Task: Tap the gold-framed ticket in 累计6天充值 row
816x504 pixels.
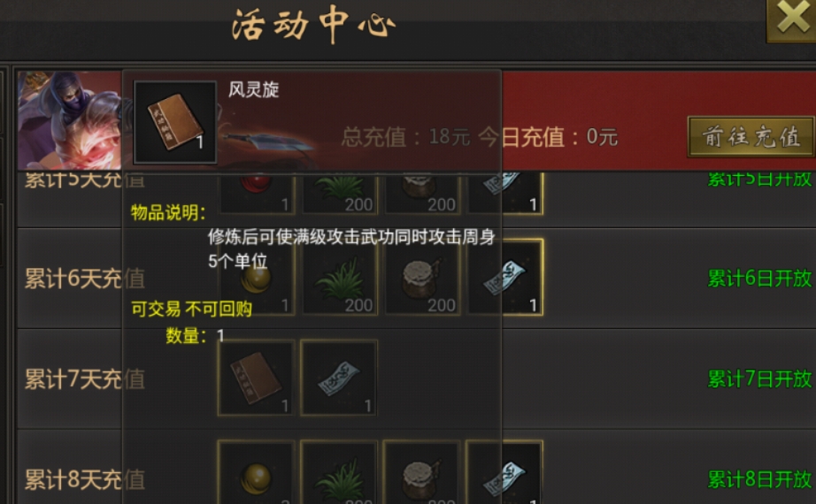Action: tap(504, 278)
